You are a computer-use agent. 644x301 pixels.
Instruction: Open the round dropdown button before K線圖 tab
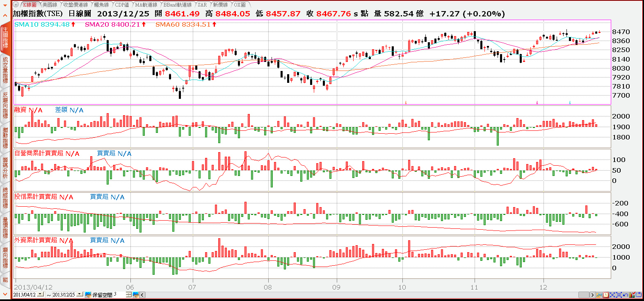point(16,5)
